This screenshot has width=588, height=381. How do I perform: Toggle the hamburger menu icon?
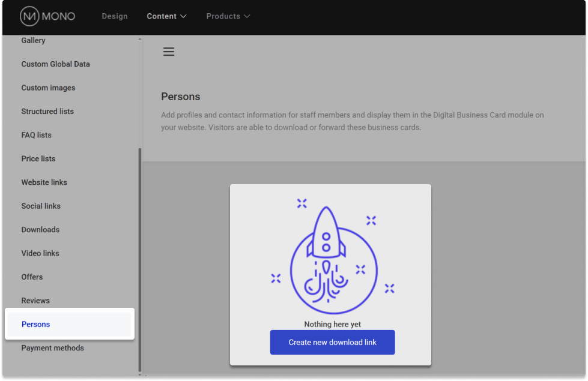click(x=169, y=52)
